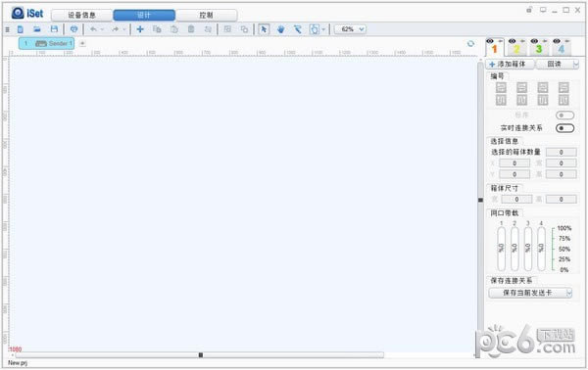Toggle the 实时连接关系 switch
Viewport: 588px width, 370px height.
click(564, 128)
